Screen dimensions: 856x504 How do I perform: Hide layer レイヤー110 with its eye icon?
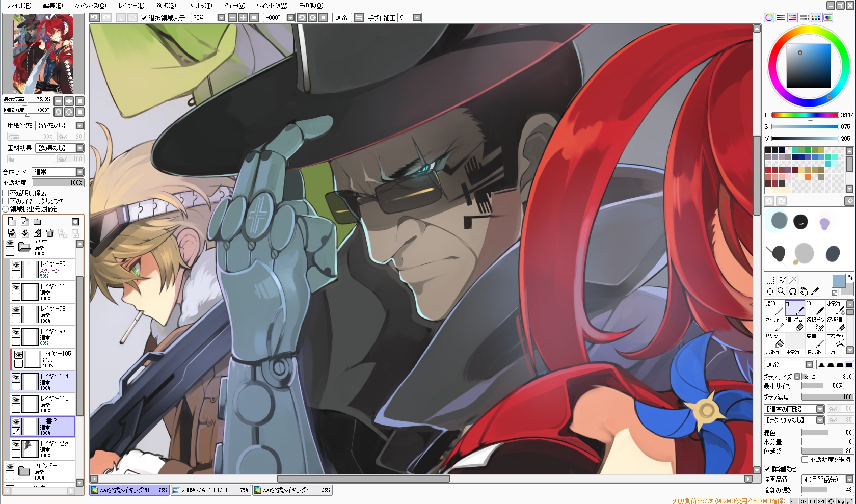click(16, 287)
